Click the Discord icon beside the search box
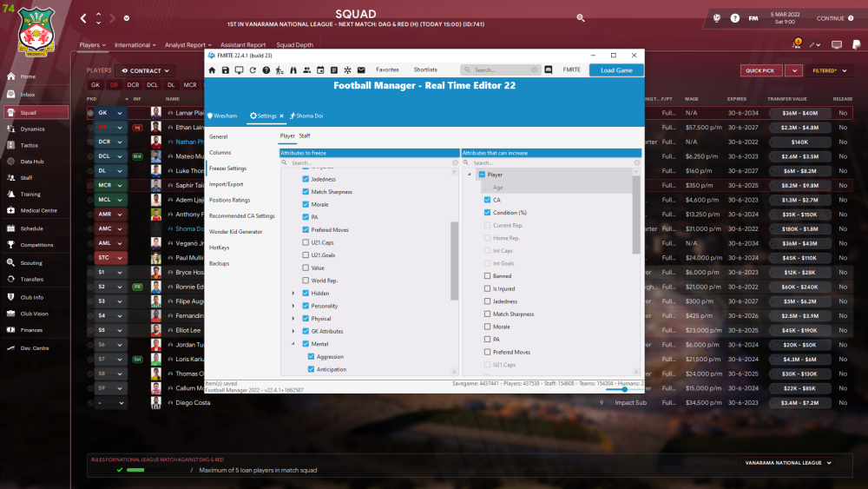868x489 pixels. 549,69
